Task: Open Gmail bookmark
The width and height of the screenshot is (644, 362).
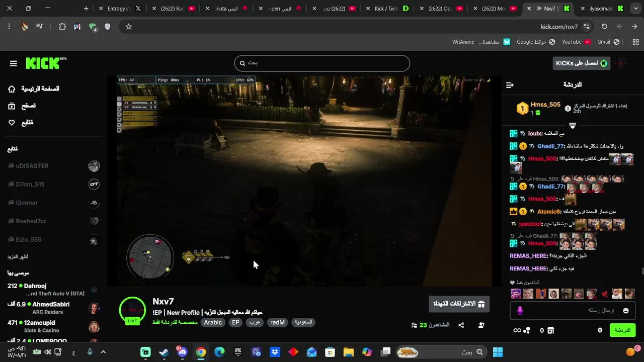Action: pyautogui.click(x=608, y=42)
